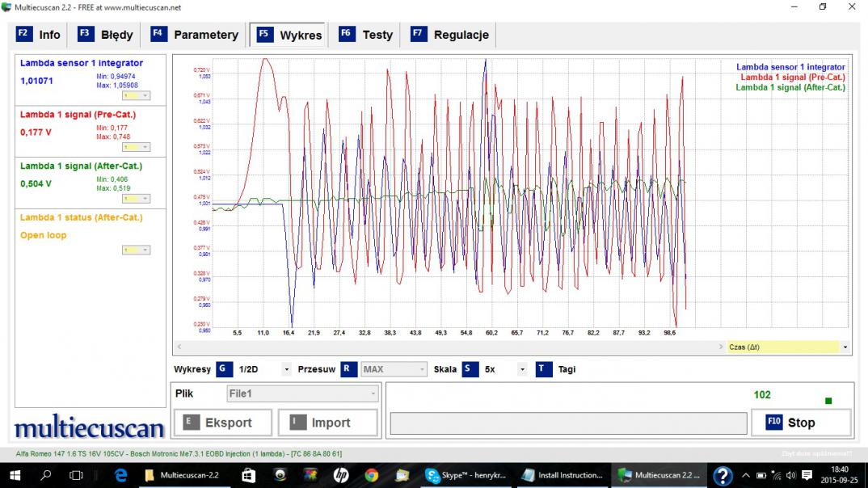This screenshot has width=868, height=488.
Task: Open the HP icon in the taskbar
Action: tap(340, 475)
